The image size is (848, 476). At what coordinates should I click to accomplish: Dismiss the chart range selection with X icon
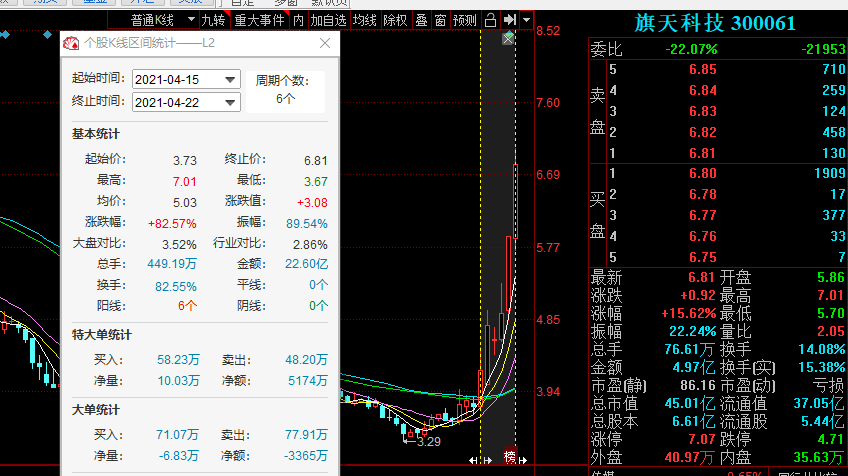[508, 38]
